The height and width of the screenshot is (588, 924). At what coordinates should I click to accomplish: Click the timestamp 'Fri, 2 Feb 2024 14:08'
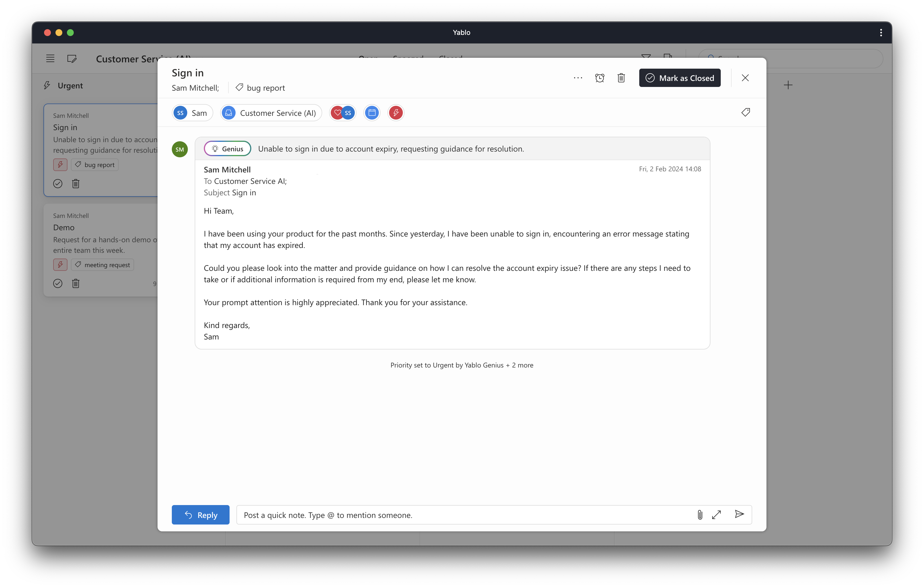coord(670,169)
